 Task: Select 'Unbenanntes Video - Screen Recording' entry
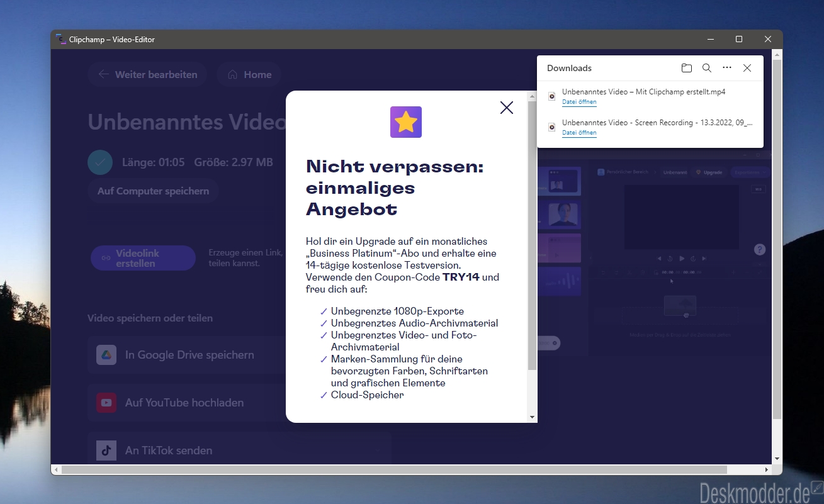(x=650, y=127)
